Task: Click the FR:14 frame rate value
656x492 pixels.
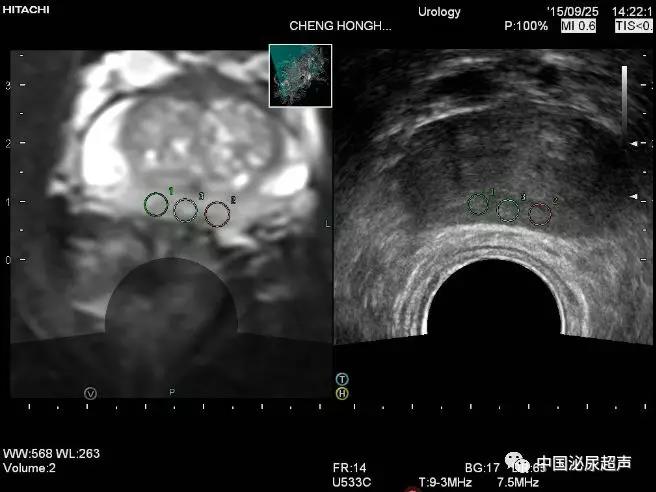Action: tap(350, 468)
